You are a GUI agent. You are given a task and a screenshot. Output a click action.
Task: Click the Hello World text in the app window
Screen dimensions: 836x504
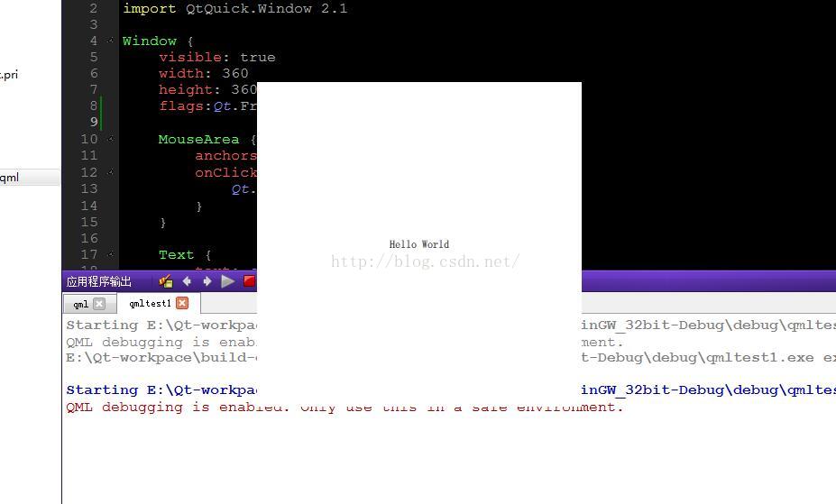[419, 244]
